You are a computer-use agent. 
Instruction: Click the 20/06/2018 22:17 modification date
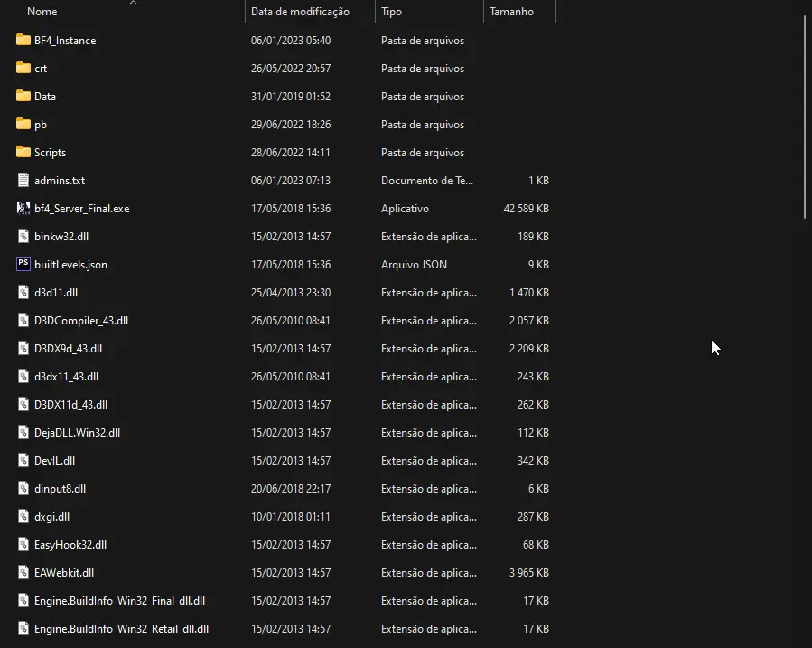click(x=291, y=488)
